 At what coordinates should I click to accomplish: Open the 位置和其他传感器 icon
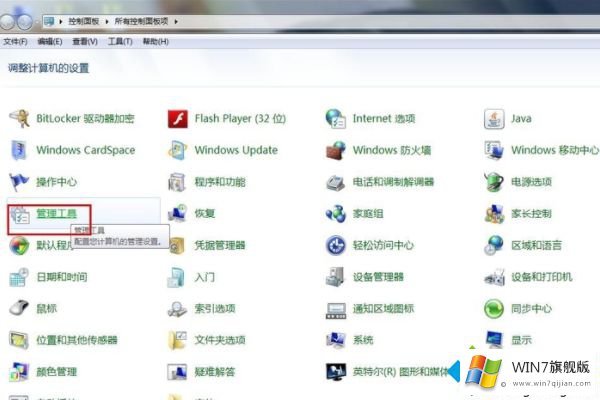coord(19,340)
